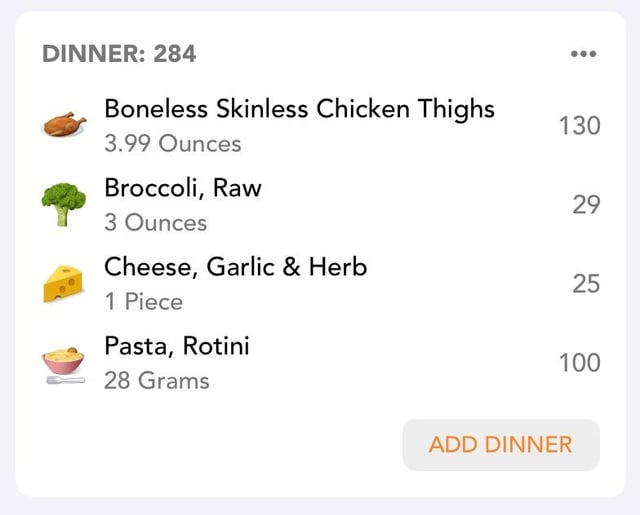The height and width of the screenshot is (515, 640).
Task: Tap the broccoli food icon
Action: [x=64, y=204]
